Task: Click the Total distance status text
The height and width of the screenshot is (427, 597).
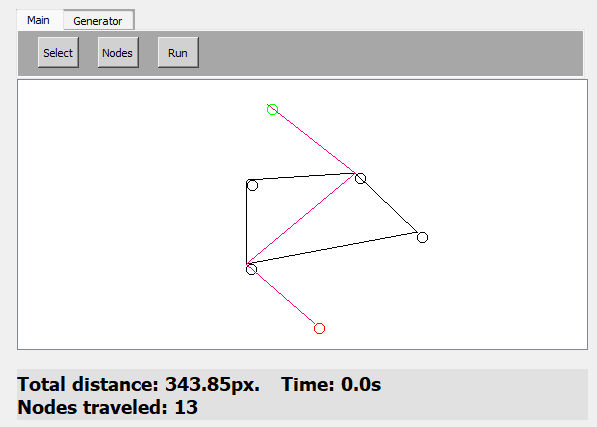Action: point(139,384)
